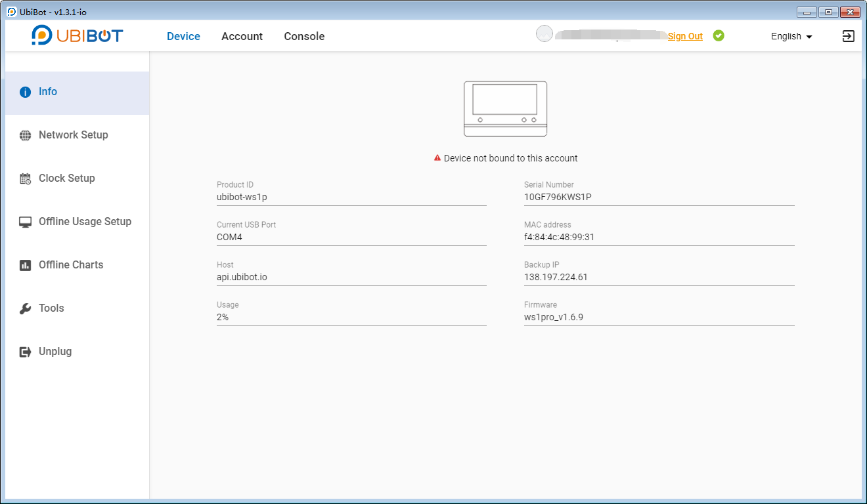The image size is (867, 504).
Task: Open the Tools section
Action: point(77,308)
